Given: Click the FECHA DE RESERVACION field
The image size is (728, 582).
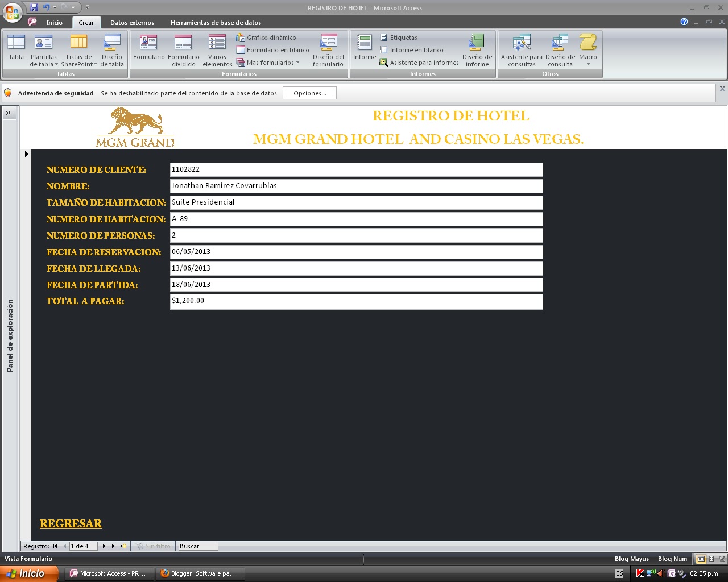Looking at the screenshot, I should [x=356, y=252].
